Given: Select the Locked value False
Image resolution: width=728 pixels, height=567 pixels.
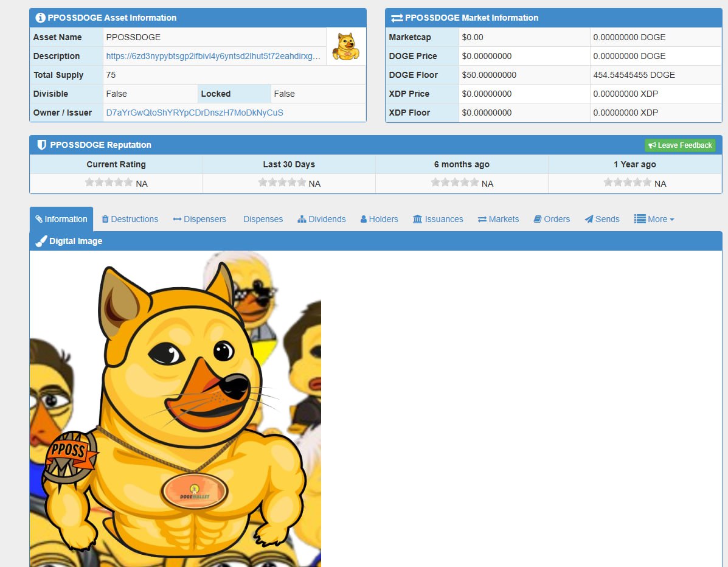Looking at the screenshot, I should pyautogui.click(x=284, y=94).
